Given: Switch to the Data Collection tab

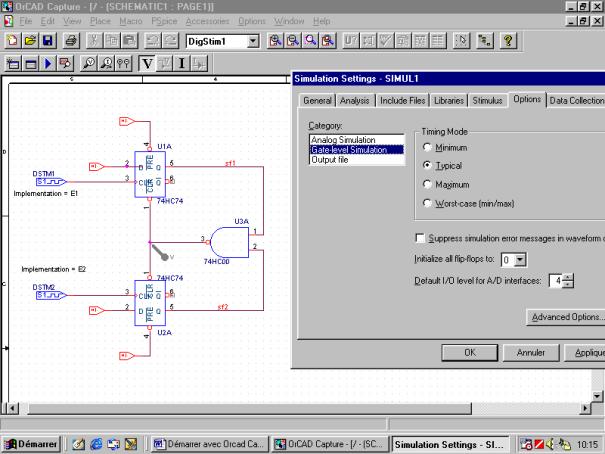Looking at the screenshot, I should 576,101.
